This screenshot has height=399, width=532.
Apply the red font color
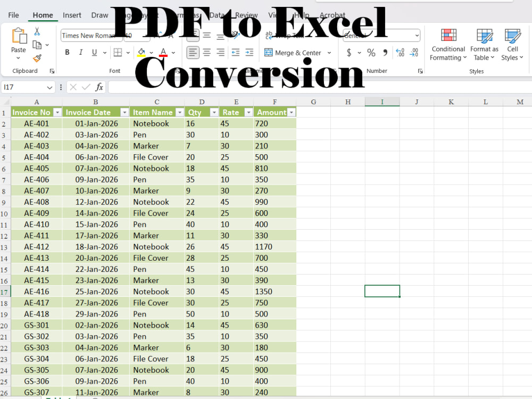(x=163, y=52)
